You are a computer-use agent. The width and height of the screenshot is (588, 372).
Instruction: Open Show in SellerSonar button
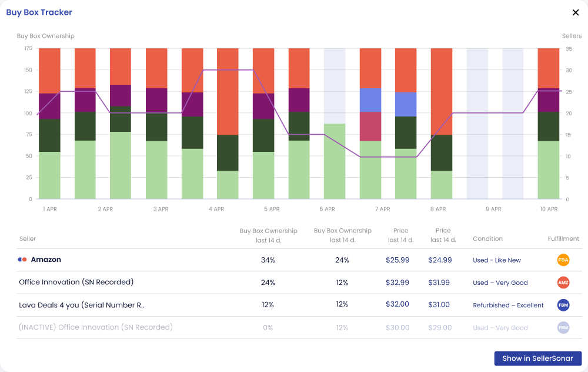point(538,358)
